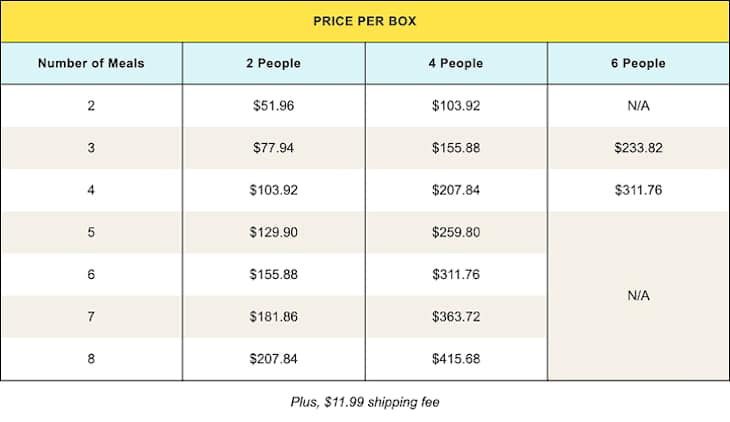Select the 5 meals row label
This screenshot has width=730, height=422.
click(x=91, y=232)
